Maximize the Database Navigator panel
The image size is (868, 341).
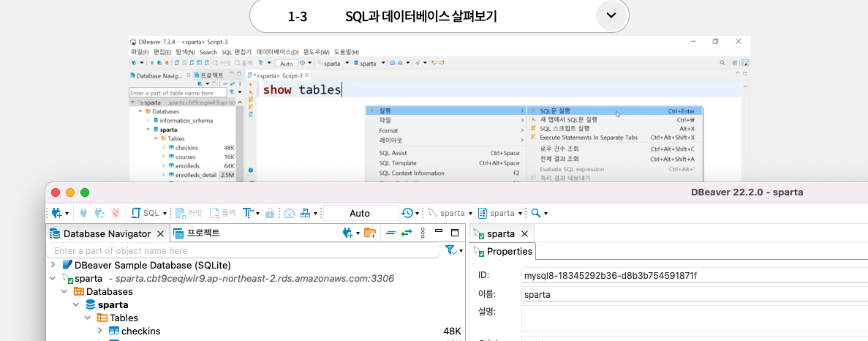pos(455,233)
